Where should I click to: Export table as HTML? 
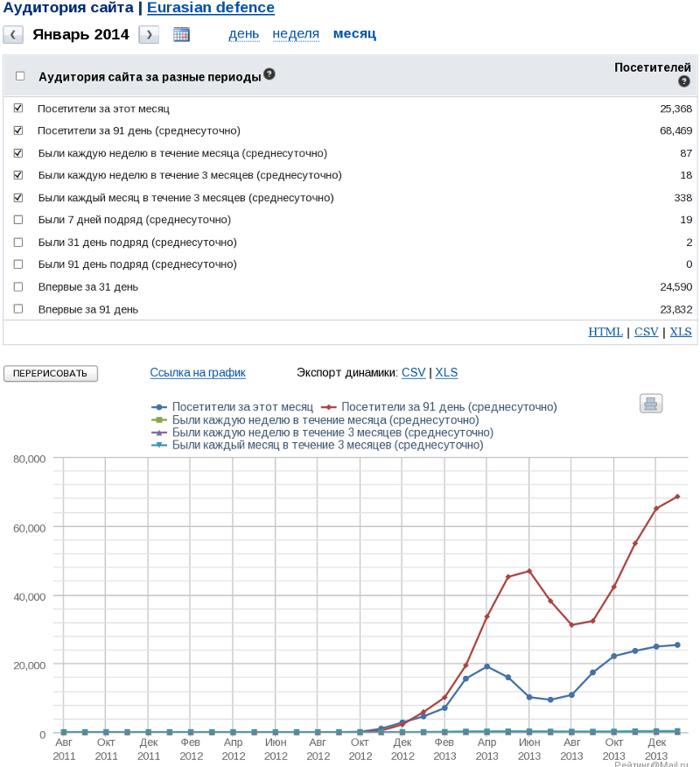coord(605,332)
